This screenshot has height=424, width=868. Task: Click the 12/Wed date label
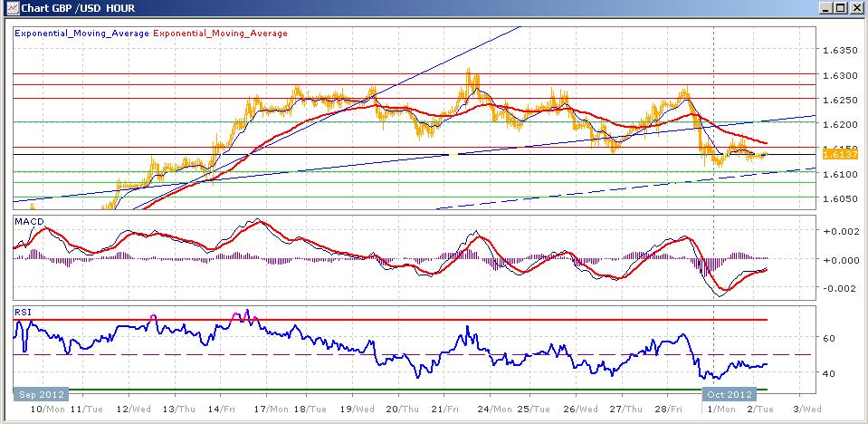pos(133,409)
